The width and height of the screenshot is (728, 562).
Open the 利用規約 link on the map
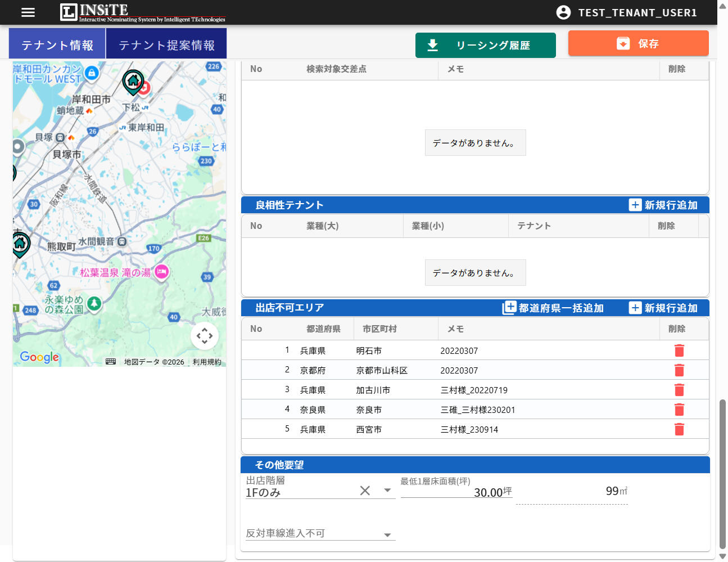tap(208, 362)
